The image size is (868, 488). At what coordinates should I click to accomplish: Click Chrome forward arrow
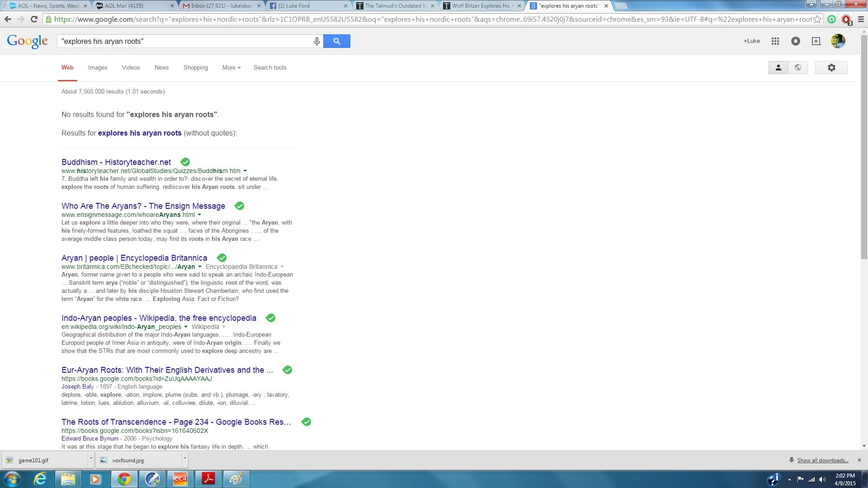point(21,19)
